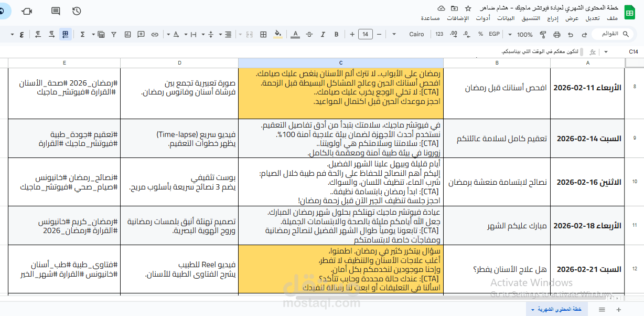Format as EGP currency
The width and height of the screenshot is (644, 316).
pos(494,34)
